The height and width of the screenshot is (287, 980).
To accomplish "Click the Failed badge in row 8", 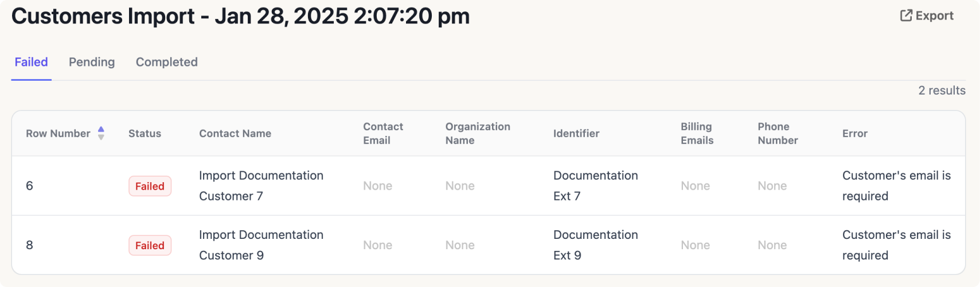I will [150, 245].
